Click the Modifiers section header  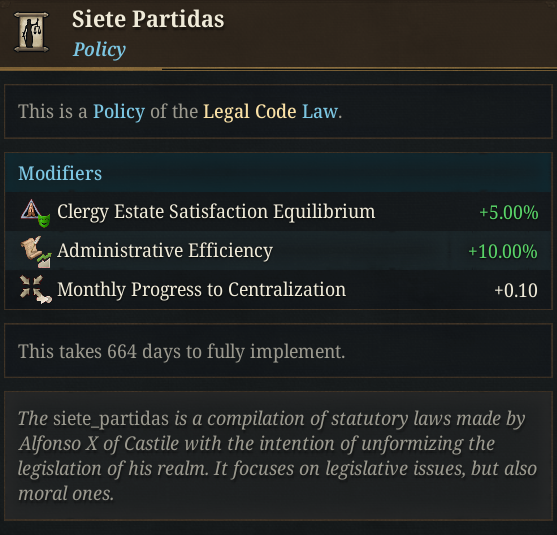click(x=60, y=173)
